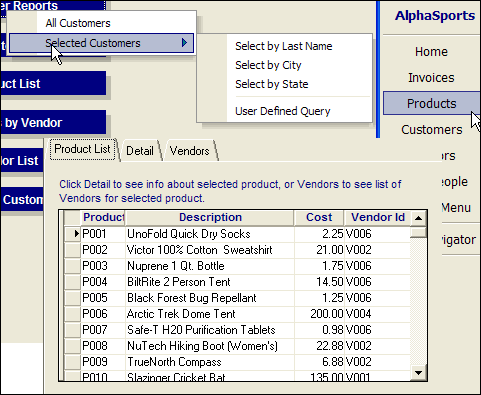Click grid scrollbar down arrow
This screenshot has height=395, width=481.
(418, 372)
